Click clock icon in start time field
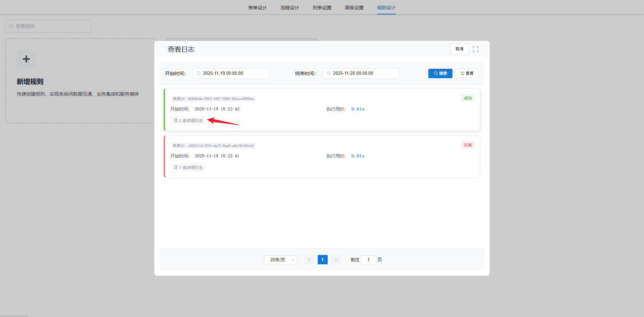Screen dimensions: 644x317 pos(198,73)
